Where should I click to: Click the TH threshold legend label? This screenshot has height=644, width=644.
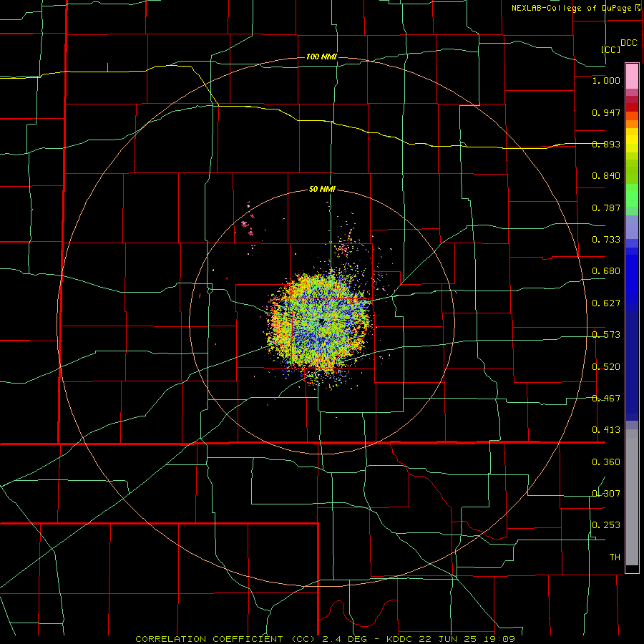click(615, 557)
